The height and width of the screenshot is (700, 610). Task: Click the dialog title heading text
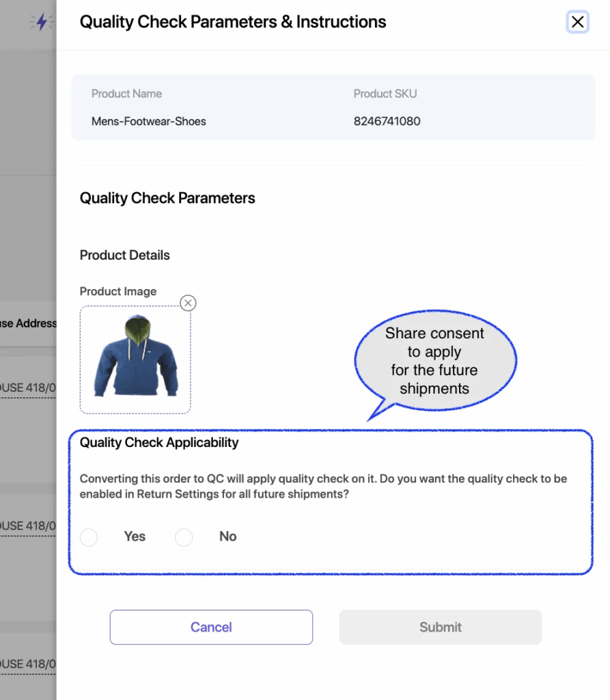coord(232,22)
